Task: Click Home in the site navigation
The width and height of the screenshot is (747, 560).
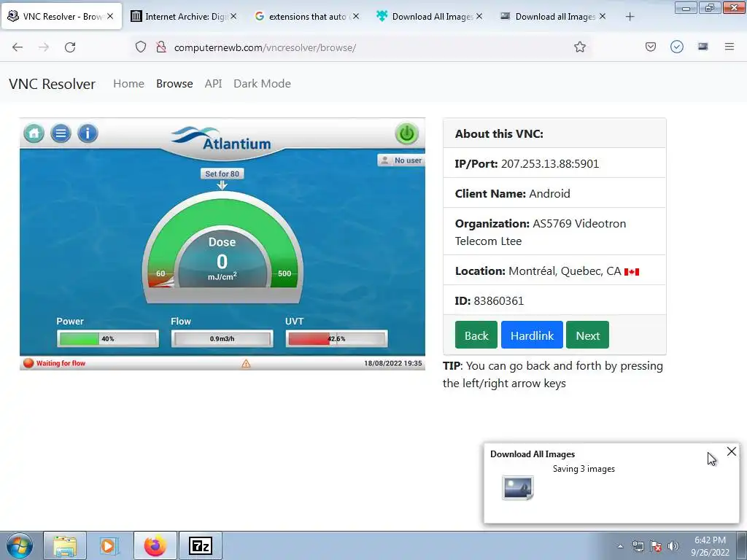Action: pos(128,84)
